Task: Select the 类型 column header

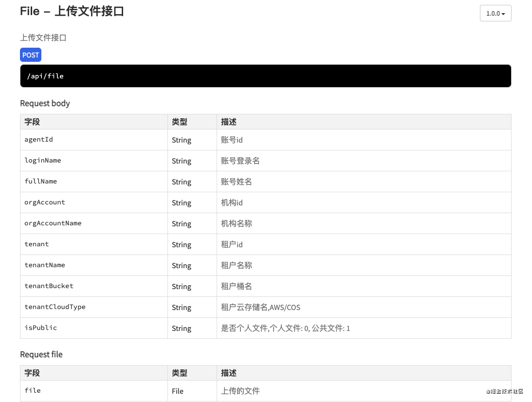Action: [180, 122]
